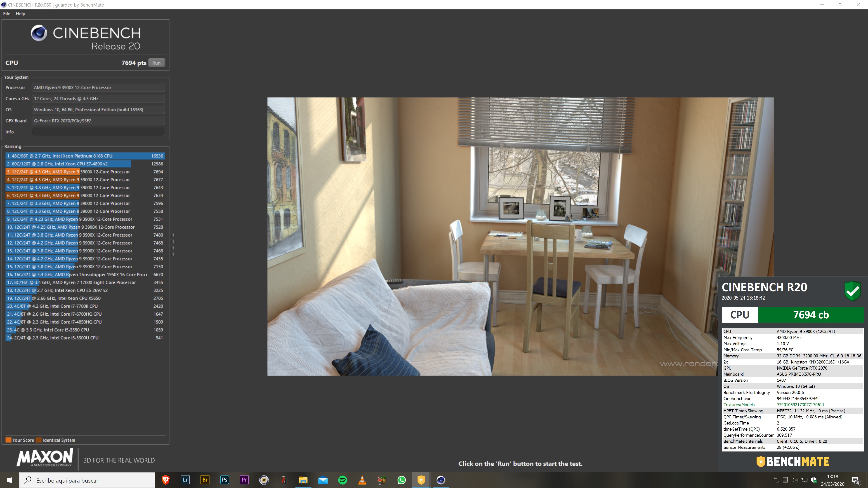Screen dimensions: 868x488
Task: Select ranking row 4 with score 7677
Action: click(x=85, y=180)
